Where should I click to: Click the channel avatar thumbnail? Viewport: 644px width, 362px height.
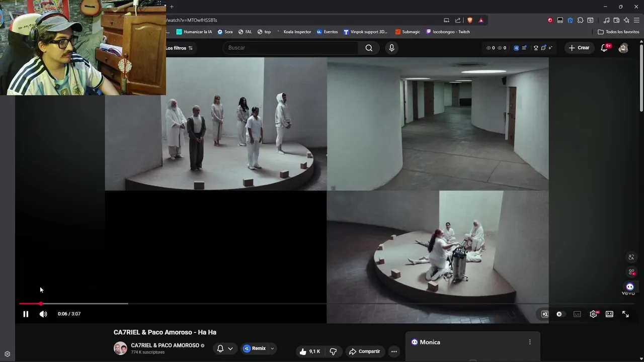(120, 348)
